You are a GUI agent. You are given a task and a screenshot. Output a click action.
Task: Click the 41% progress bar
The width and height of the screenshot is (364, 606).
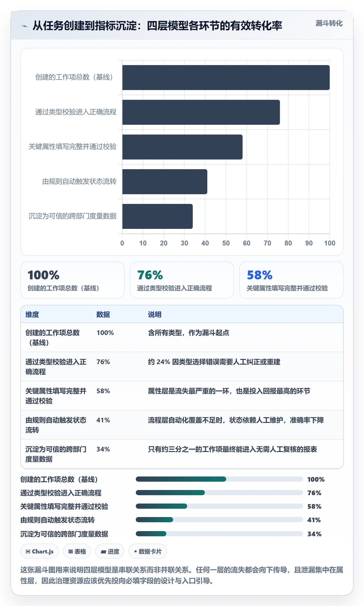219,520
